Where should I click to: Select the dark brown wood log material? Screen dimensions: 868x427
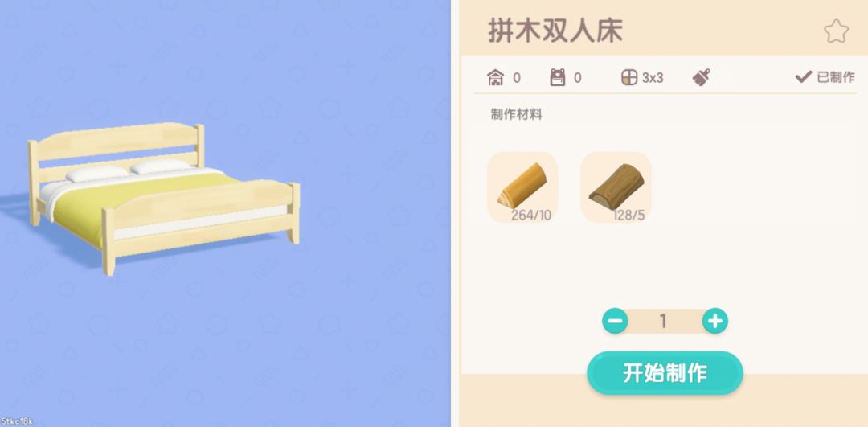616,187
